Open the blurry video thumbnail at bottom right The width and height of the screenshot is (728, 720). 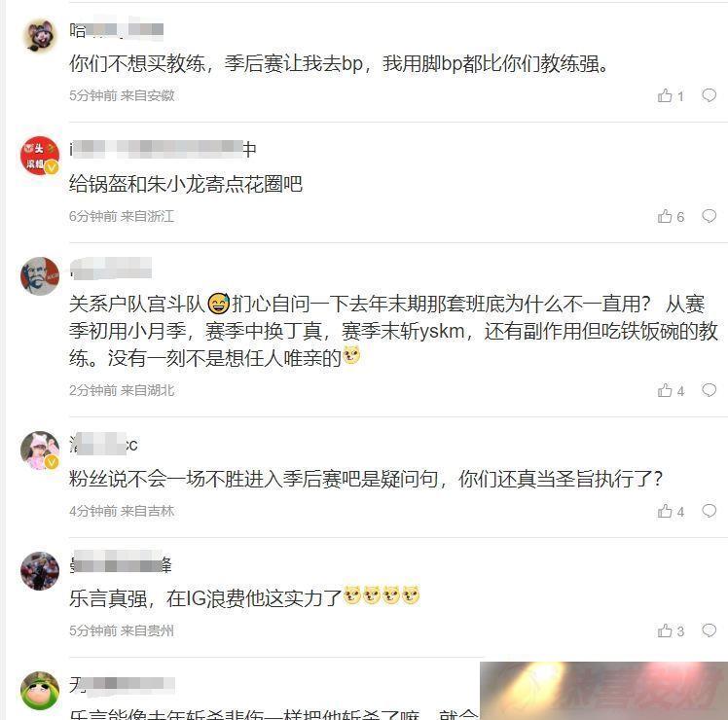click(x=603, y=691)
